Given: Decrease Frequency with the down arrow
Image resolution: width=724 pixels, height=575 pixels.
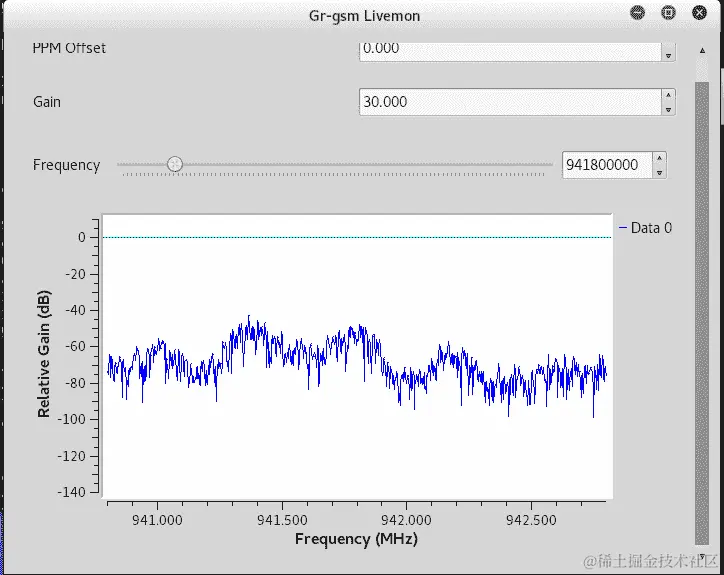Looking at the screenshot, I should tap(659, 172).
